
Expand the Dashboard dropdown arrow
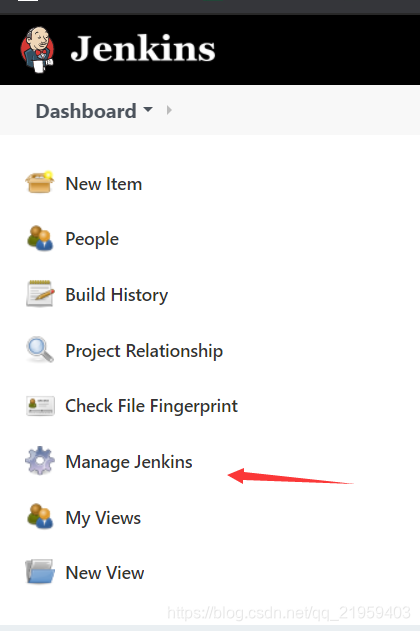[148, 109]
